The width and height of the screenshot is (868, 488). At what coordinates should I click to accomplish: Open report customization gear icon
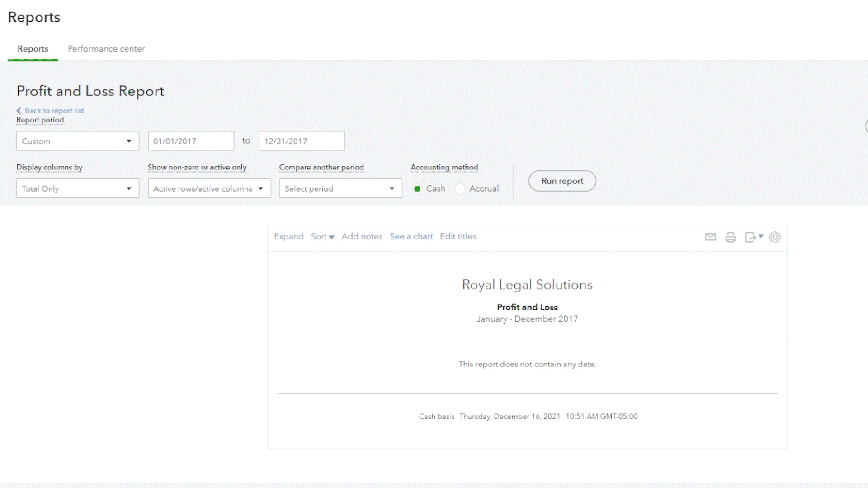(x=775, y=237)
